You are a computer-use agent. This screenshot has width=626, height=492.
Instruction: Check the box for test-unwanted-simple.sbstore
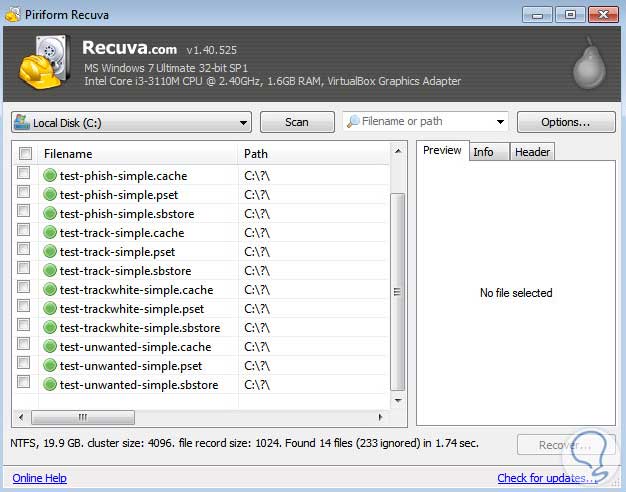point(24,382)
